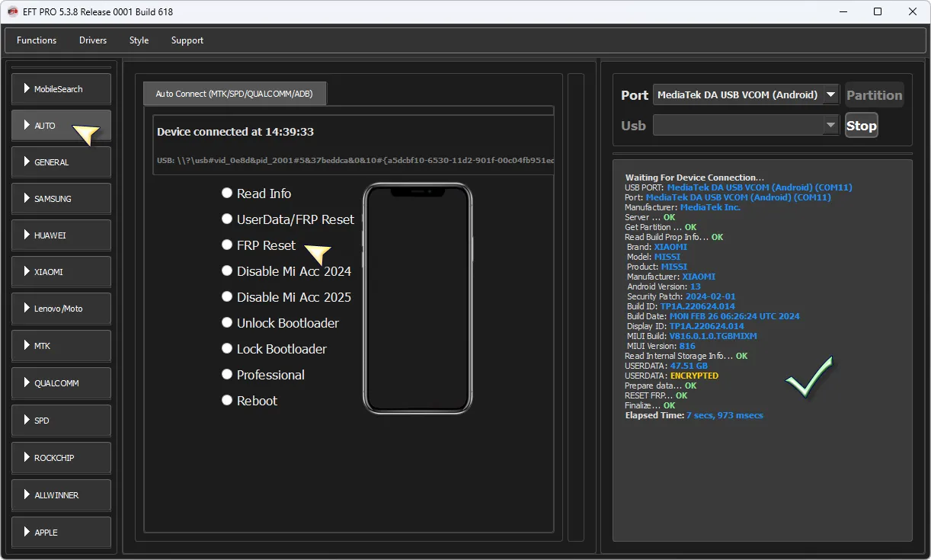The image size is (931, 560).
Task: Click the EFT PRO app icon in title bar
Action: (x=12, y=11)
